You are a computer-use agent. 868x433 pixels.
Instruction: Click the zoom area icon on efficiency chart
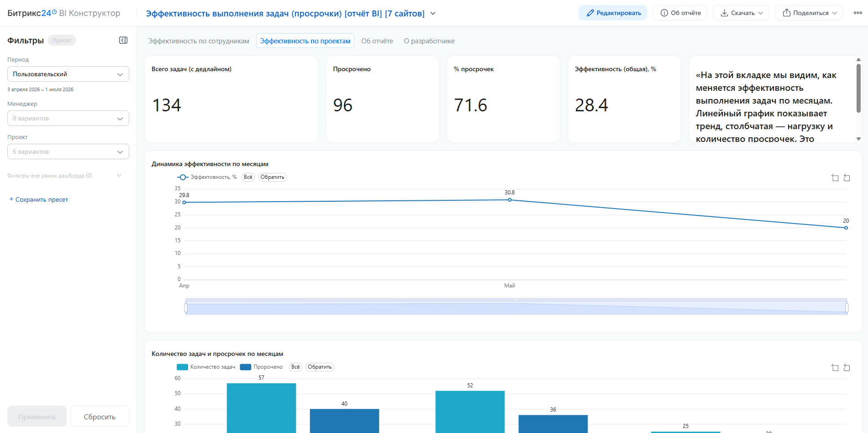point(835,177)
